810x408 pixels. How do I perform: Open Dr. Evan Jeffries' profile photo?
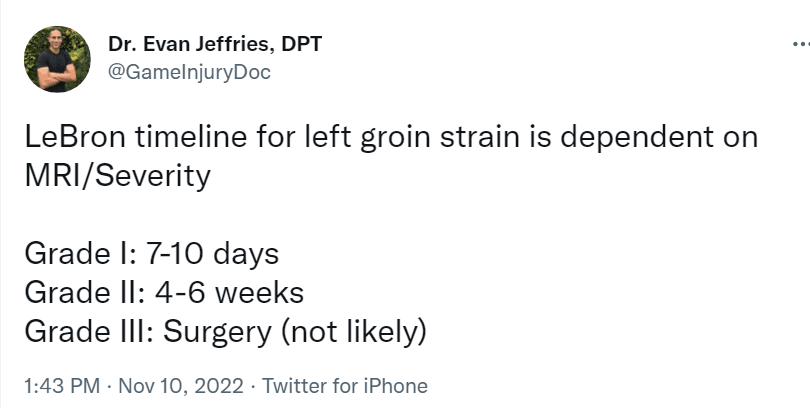tap(57, 59)
